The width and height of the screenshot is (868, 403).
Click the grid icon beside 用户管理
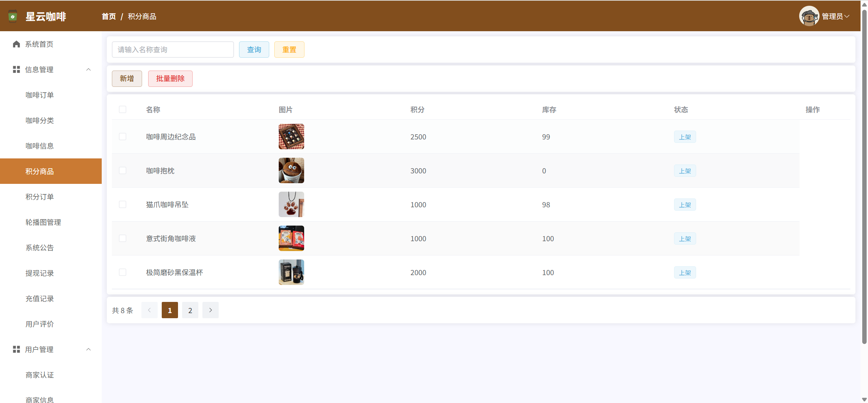pyautogui.click(x=16, y=349)
